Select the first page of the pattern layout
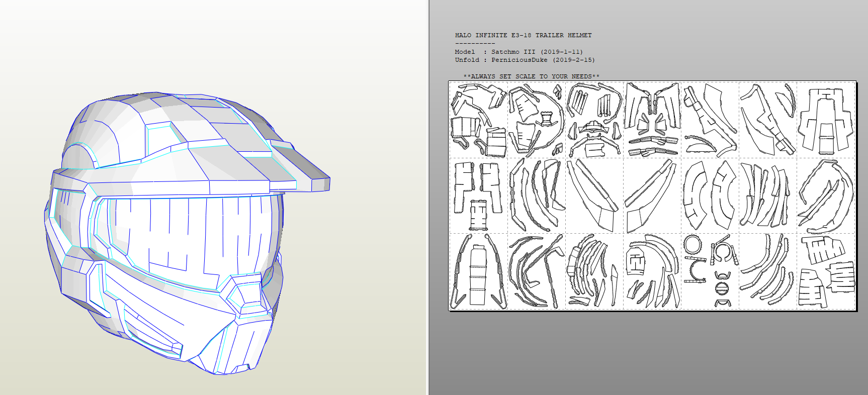Image resolution: width=868 pixels, height=395 pixels. [x=478, y=120]
